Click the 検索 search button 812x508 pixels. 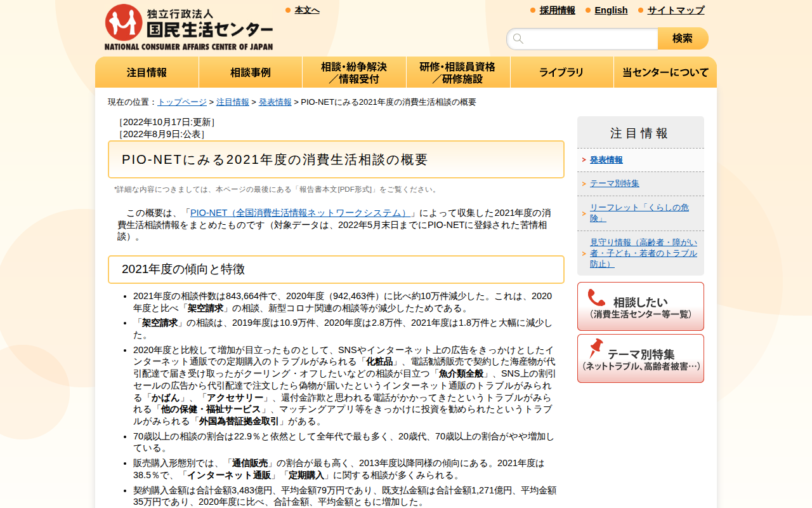point(683,39)
